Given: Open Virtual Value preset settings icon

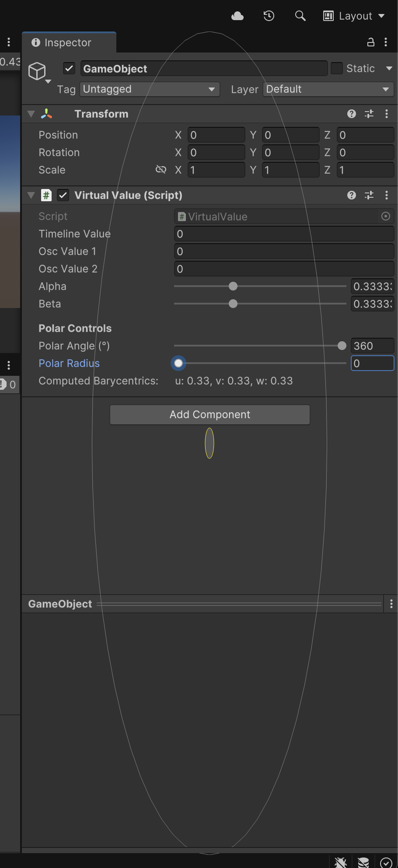Looking at the screenshot, I should coord(369,195).
